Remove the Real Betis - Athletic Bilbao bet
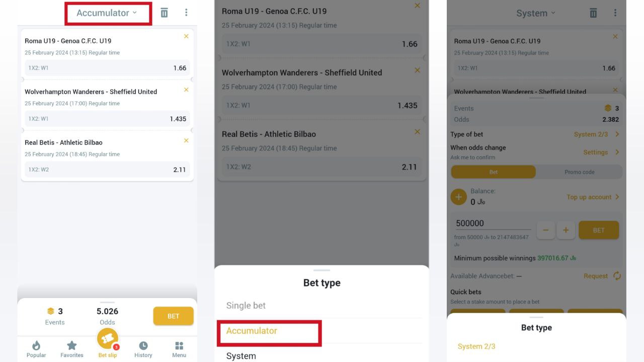644x362 pixels. (x=186, y=140)
